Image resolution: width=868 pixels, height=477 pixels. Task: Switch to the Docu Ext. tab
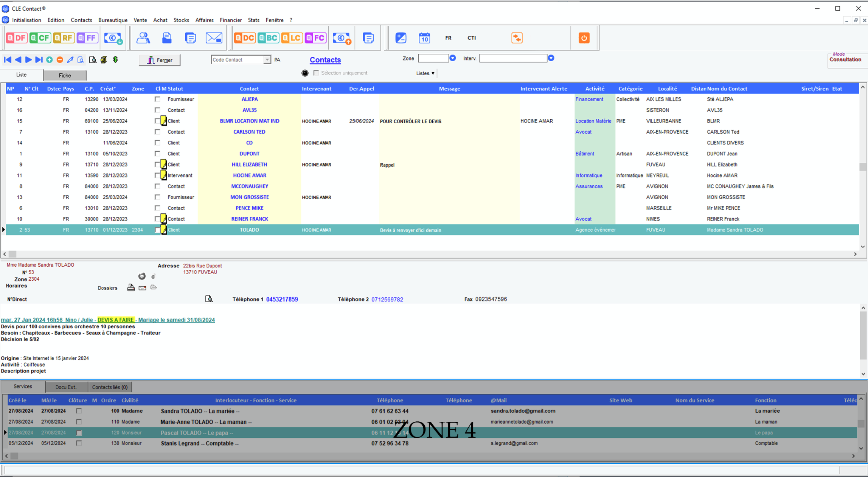tap(66, 387)
